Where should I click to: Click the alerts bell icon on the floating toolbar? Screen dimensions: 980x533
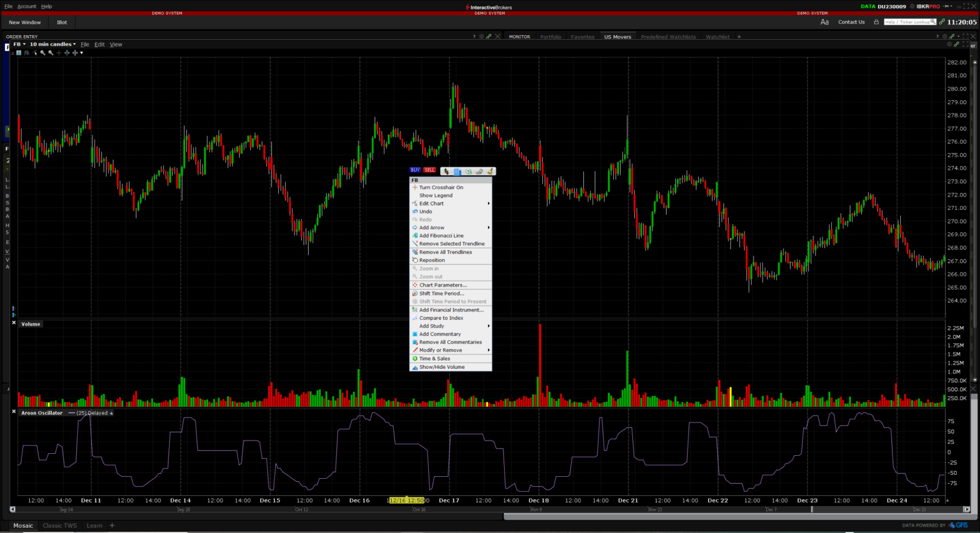(x=490, y=171)
